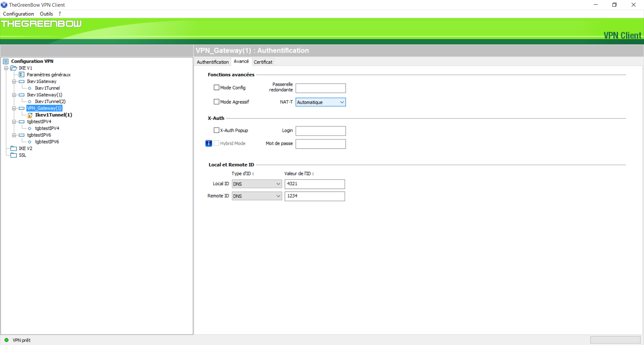Collapse the IKE V1 tree node
Image resolution: width=644 pixels, height=345 pixels.
point(6,68)
